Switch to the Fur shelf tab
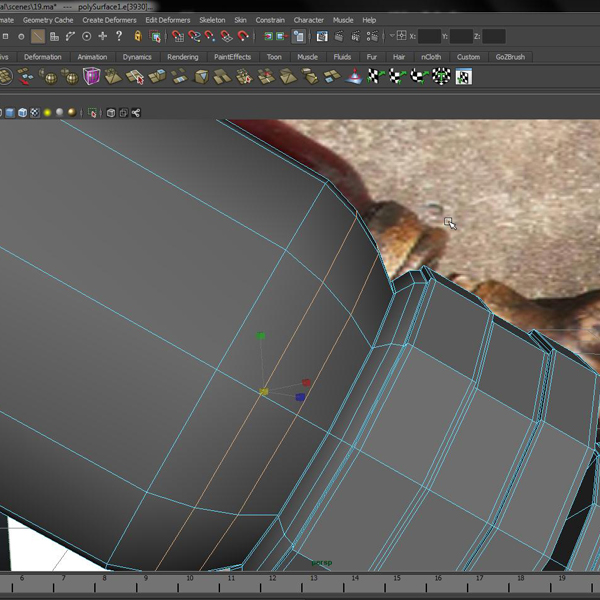 372,57
